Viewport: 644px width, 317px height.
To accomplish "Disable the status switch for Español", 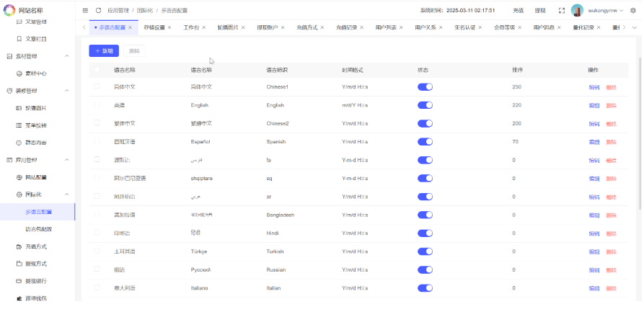I will coord(425,142).
